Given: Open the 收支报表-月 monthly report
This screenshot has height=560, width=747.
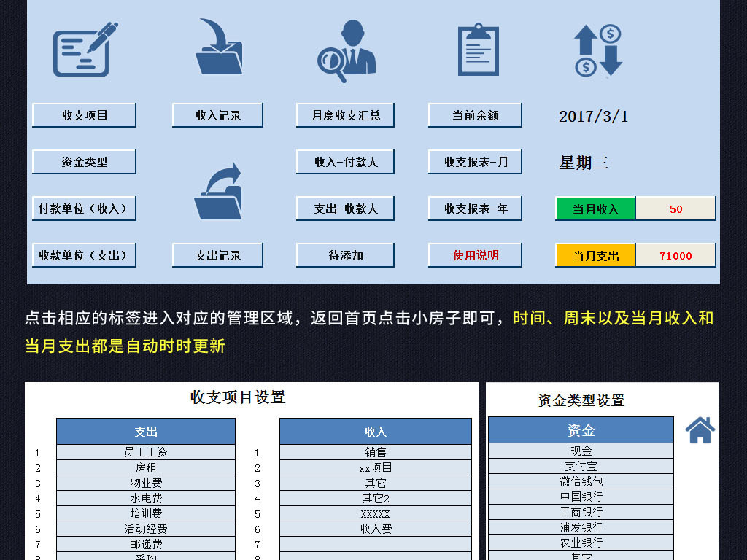Looking at the screenshot, I should coord(474,161).
